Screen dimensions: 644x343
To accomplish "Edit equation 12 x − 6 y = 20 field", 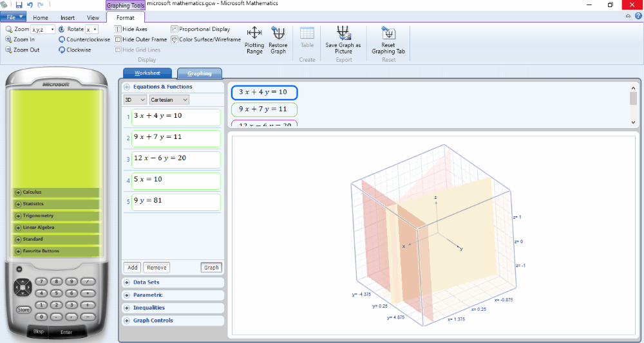I will (176, 160).
